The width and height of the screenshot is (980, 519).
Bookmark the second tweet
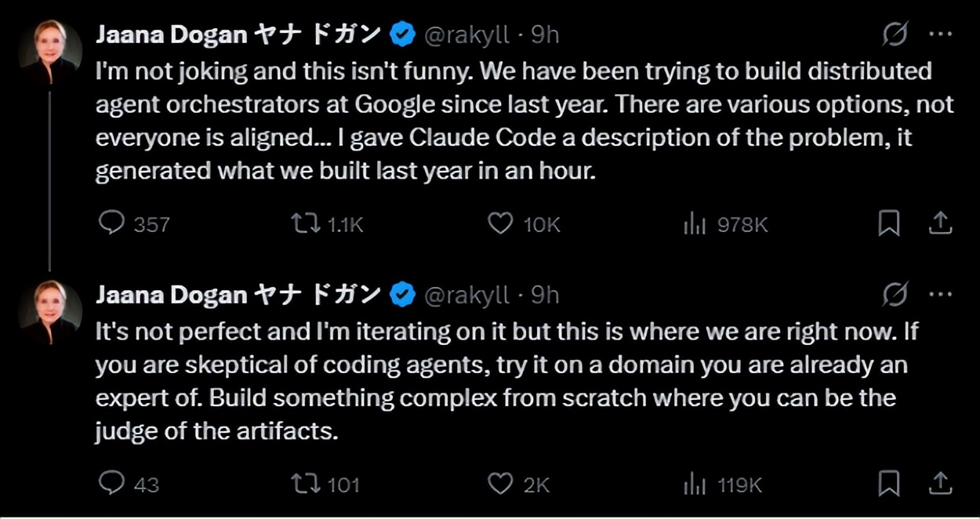point(888,484)
